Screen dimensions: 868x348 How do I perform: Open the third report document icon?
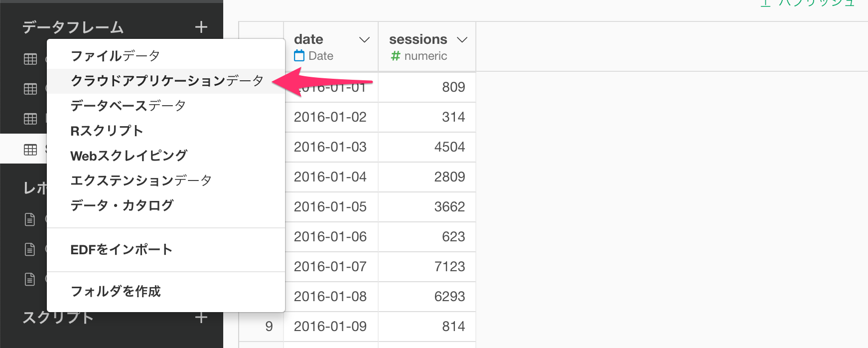(30, 279)
